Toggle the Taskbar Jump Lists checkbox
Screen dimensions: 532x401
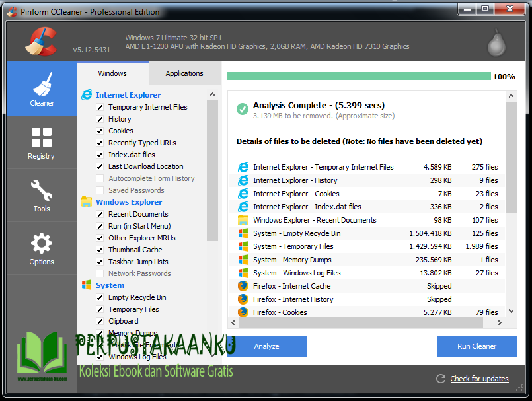(100, 262)
